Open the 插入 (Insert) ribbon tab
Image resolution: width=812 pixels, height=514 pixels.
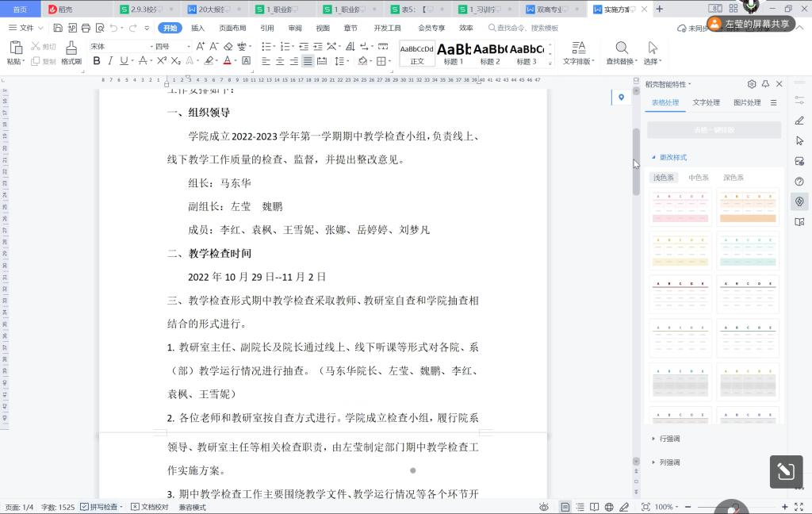[197, 28]
